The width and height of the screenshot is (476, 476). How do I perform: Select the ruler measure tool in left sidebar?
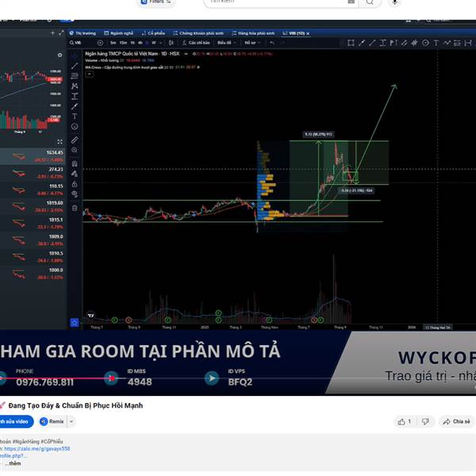click(75, 140)
